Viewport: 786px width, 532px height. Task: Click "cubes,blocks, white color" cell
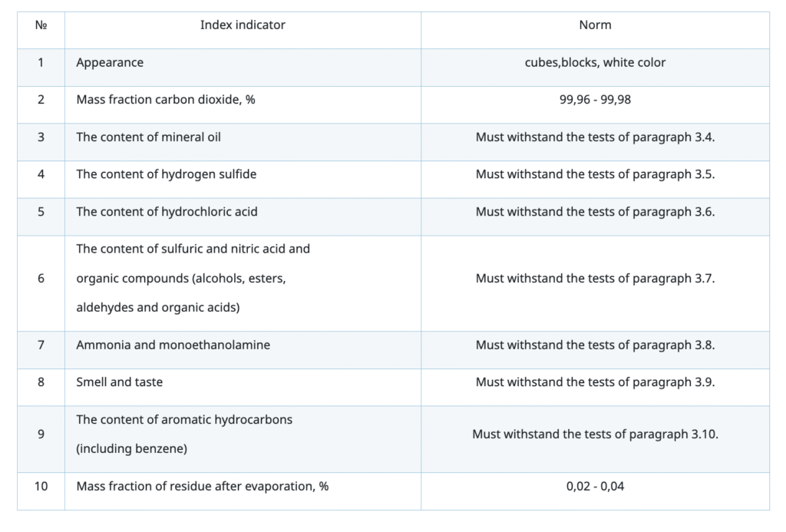[x=595, y=63]
